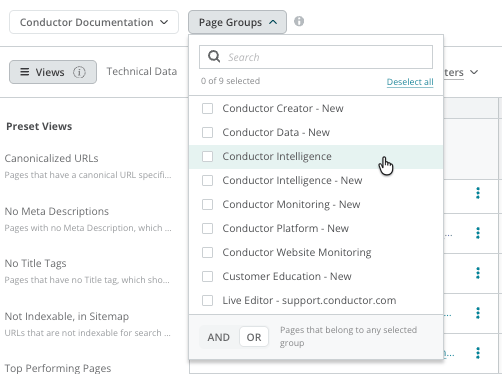Switch group logic to OR

coord(254,337)
